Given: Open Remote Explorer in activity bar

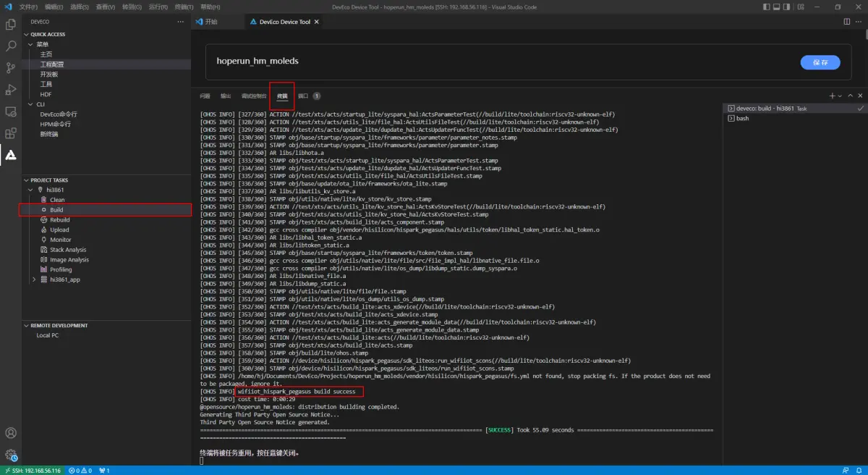Looking at the screenshot, I should 10,112.
